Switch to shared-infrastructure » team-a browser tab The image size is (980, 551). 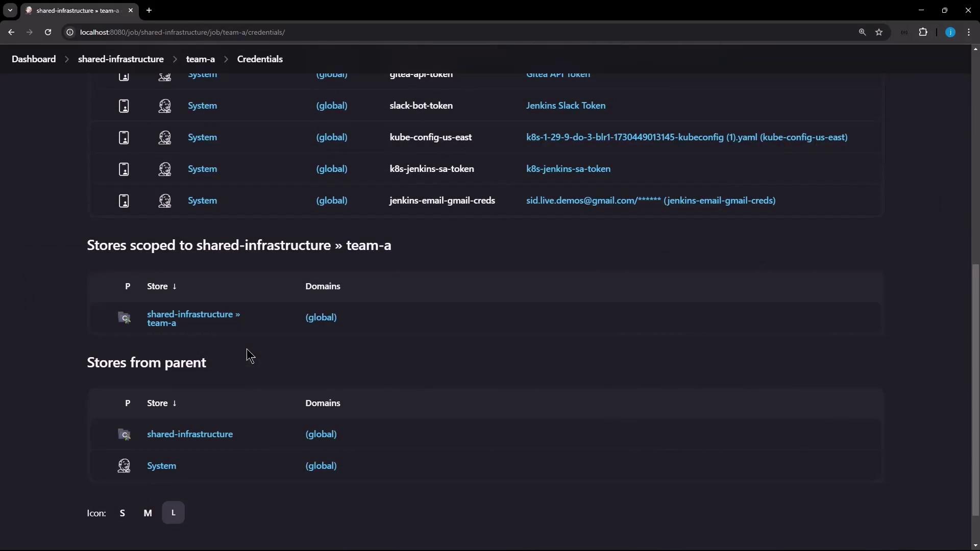click(79, 10)
